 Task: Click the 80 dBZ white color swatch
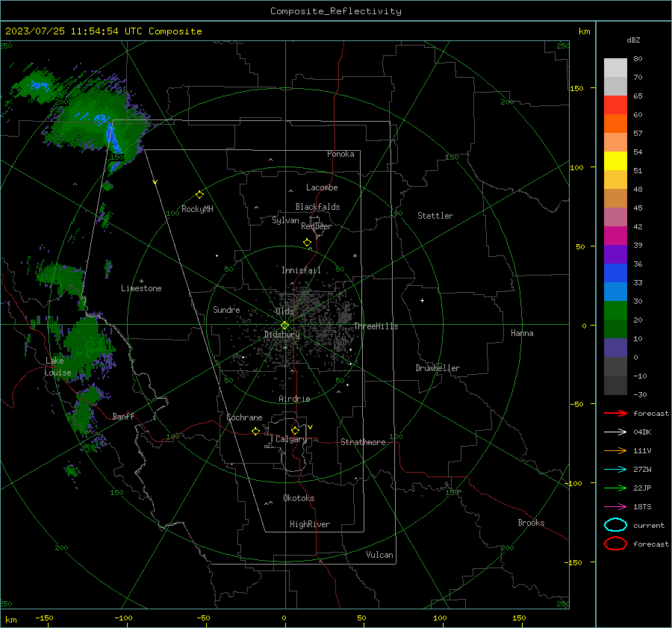(615, 68)
